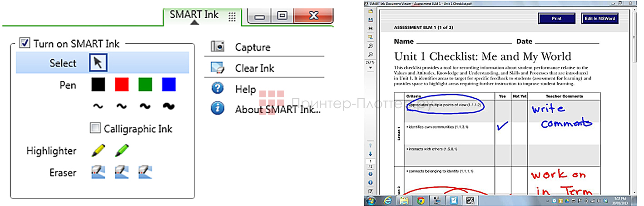644x206 pixels.
Task: Click the Save icon in Document Viewer
Action: 371,20
